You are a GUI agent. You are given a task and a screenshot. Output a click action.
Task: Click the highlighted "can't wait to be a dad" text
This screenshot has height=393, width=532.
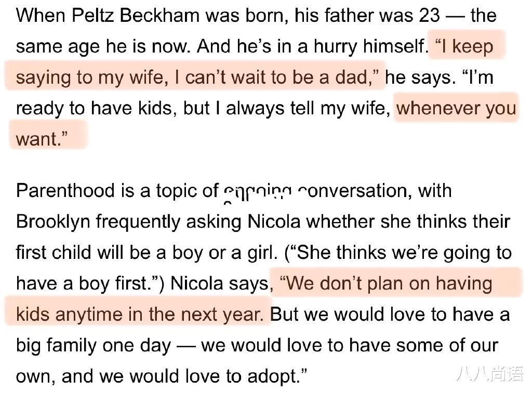[x=276, y=77]
